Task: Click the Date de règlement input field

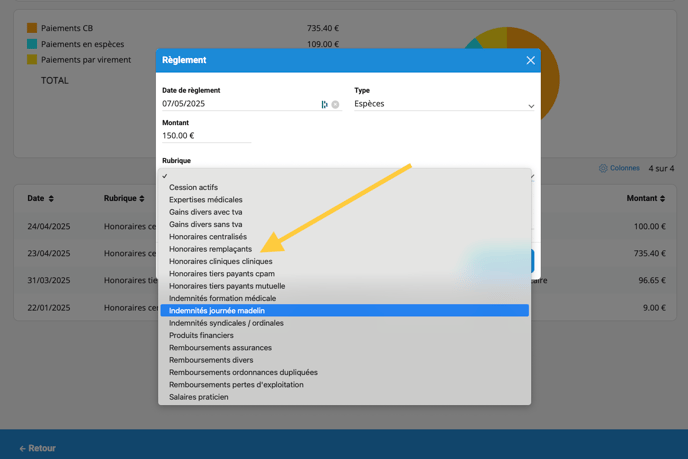Action: pos(238,104)
